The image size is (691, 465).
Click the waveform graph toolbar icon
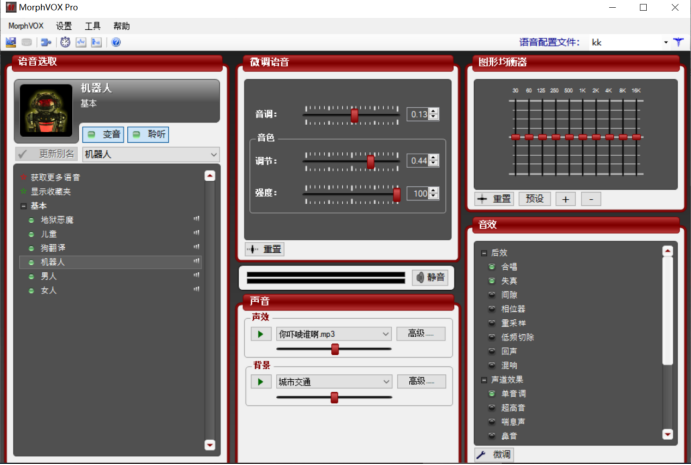click(81, 42)
